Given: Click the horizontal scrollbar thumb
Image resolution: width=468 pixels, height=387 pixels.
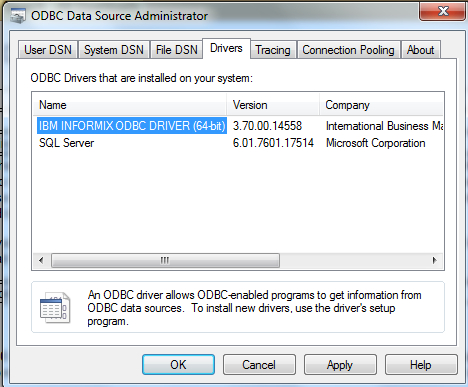Looking at the screenshot, I should (x=165, y=260).
